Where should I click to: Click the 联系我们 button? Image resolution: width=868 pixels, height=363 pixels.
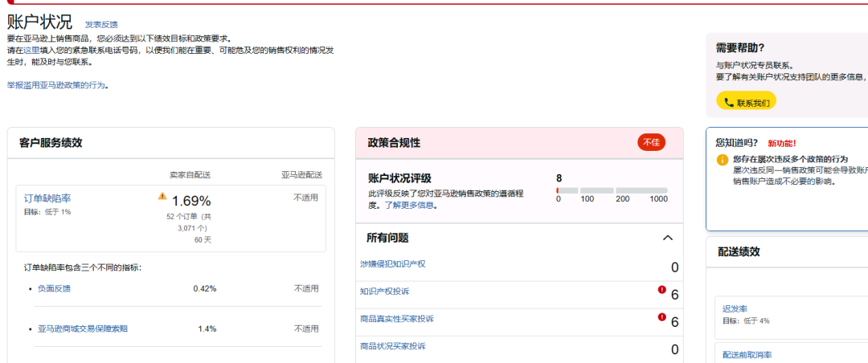click(746, 100)
